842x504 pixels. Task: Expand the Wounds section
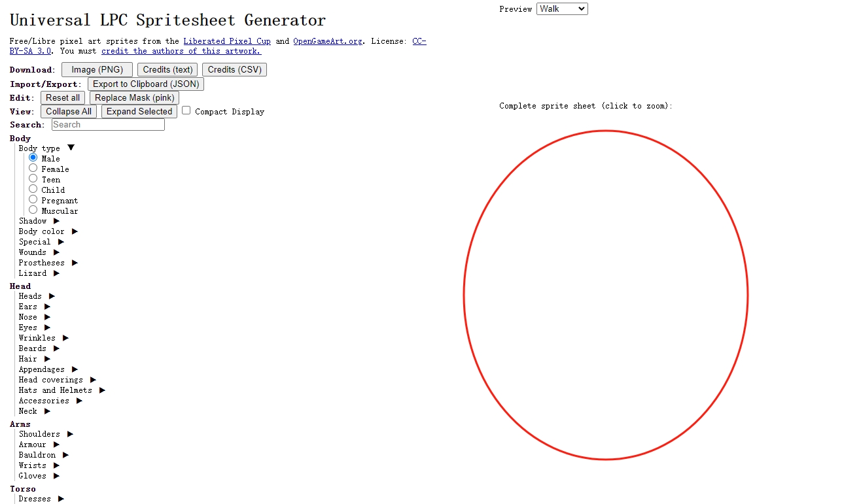point(39,252)
